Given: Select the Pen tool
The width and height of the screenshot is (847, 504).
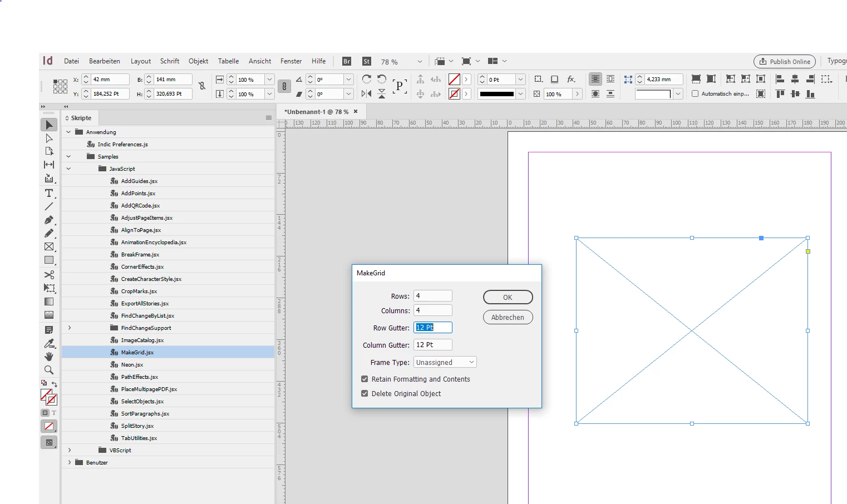Looking at the screenshot, I should pyautogui.click(x=49, y=220).
